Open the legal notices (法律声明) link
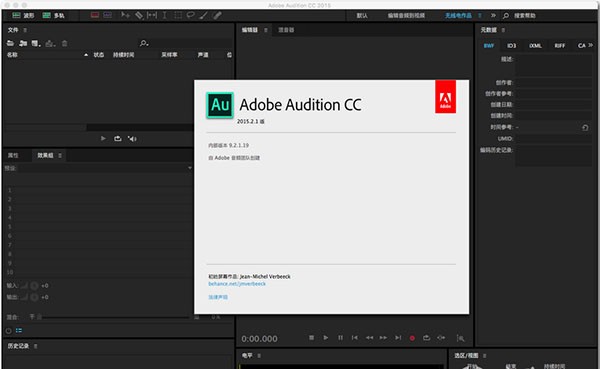 click(x=218, y=297)
